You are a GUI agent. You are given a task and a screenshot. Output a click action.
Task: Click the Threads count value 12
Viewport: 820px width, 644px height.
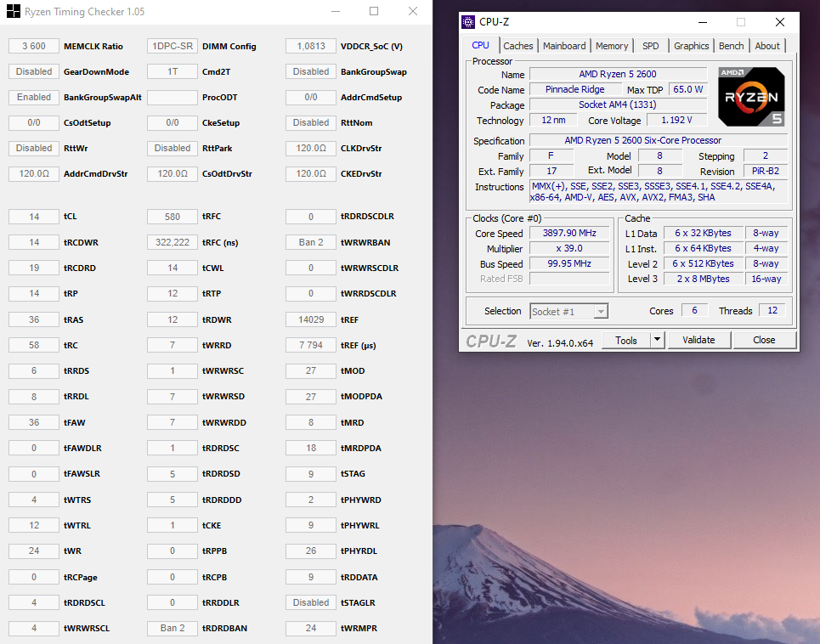(x=772, y=310)
